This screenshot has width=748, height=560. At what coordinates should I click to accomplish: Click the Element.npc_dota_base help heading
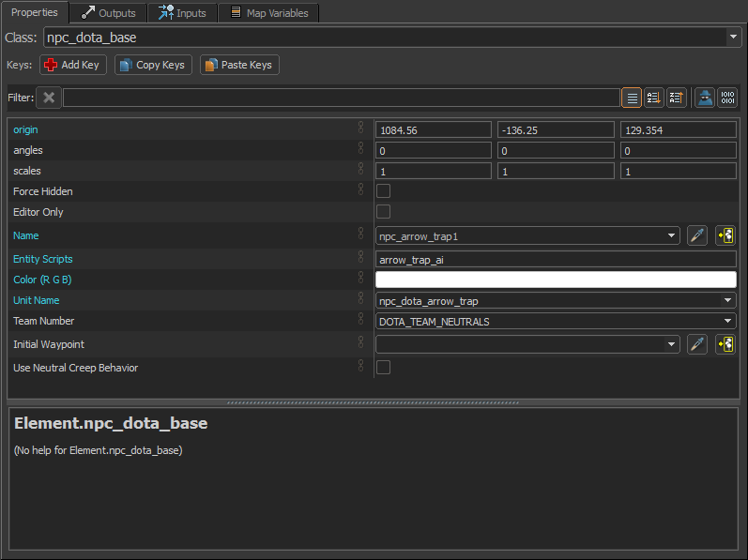(x=111, y=423)
